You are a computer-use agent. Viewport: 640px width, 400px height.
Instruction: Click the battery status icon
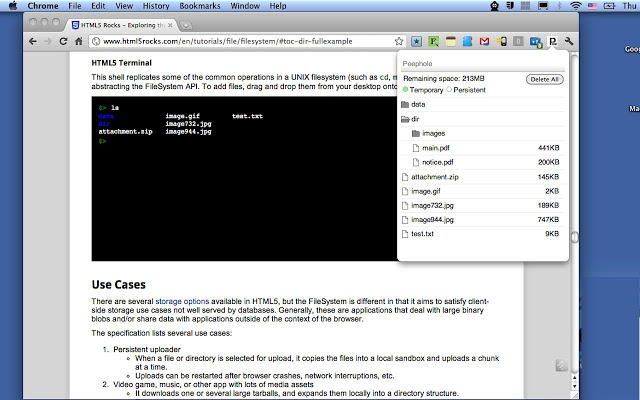click(609, 6)
